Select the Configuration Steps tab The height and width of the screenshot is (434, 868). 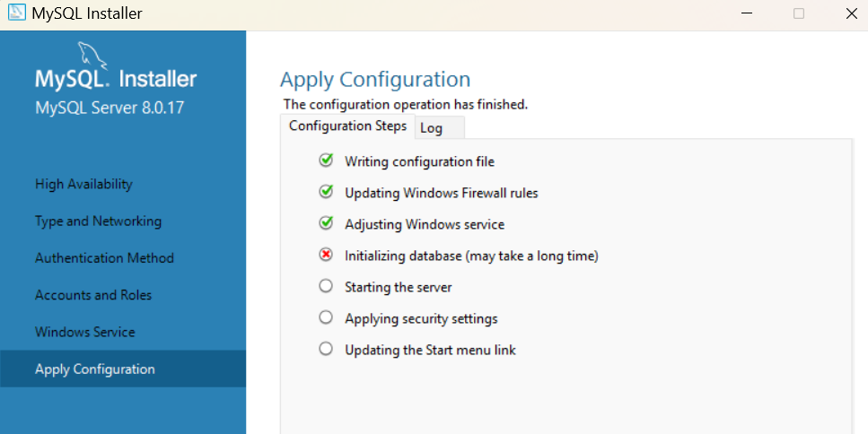(x=347, y=126)
